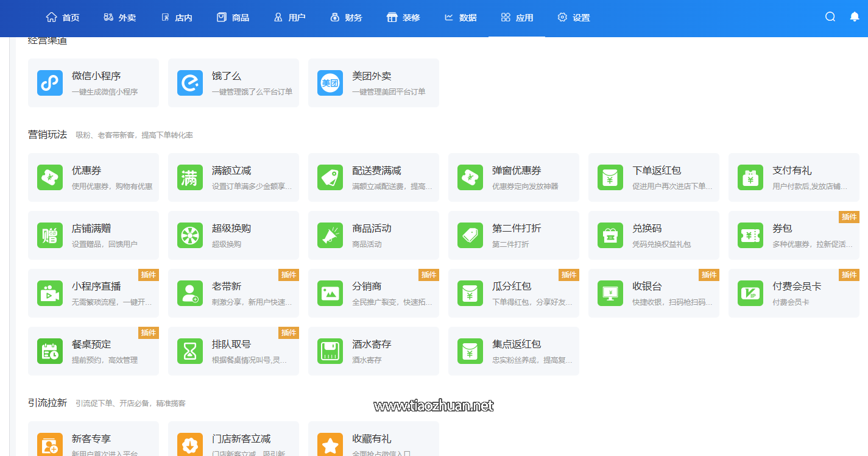
Task: Click the Meituan Waimai icon
Action: 330,83
